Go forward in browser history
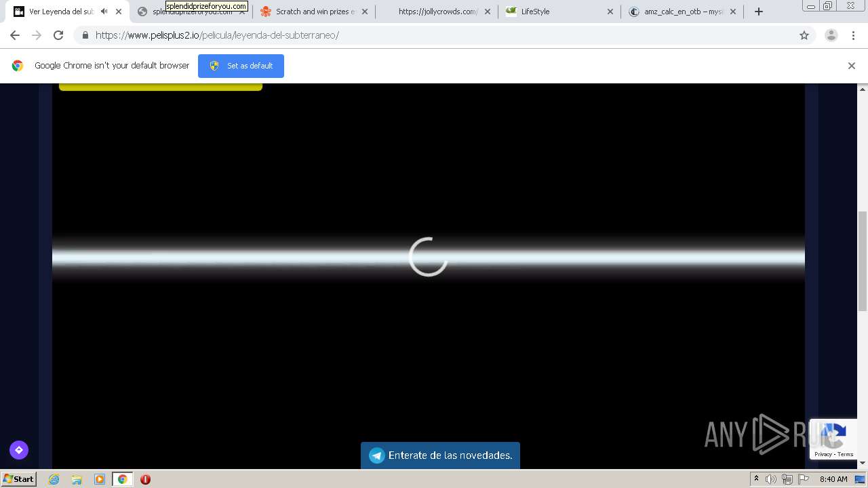This screenshot has height=488, width=868. tap(37, 35)
